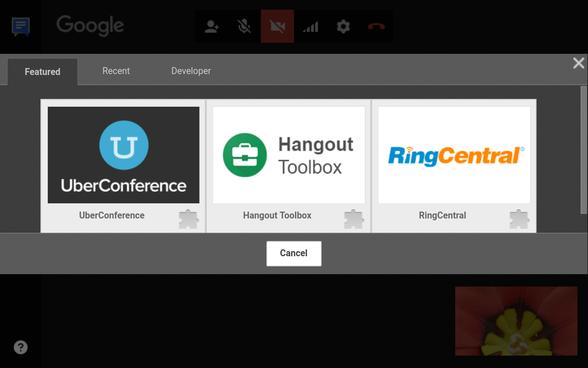Click puzzle piece icon on UberConference card

click(x=189, y=219)
